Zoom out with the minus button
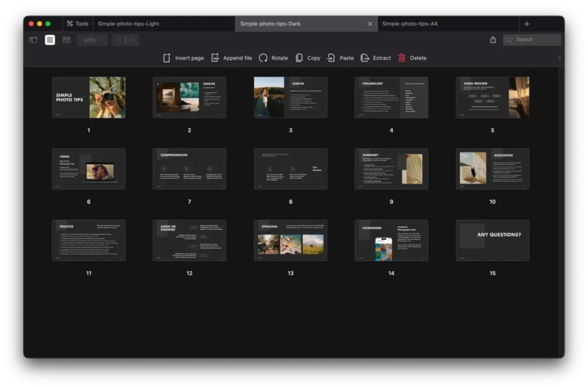This screenshot has width=588, height=389. [118, 40]
